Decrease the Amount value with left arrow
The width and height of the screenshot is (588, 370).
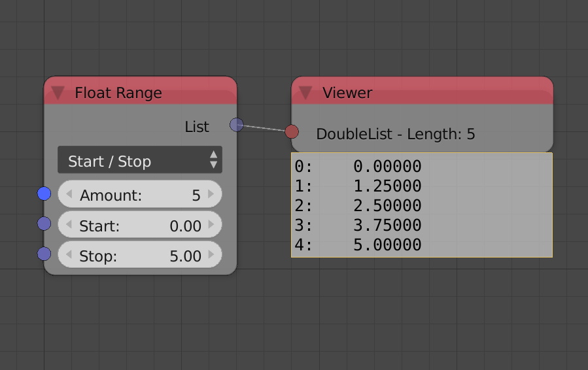pyautogui.click(x=69, y=194)
